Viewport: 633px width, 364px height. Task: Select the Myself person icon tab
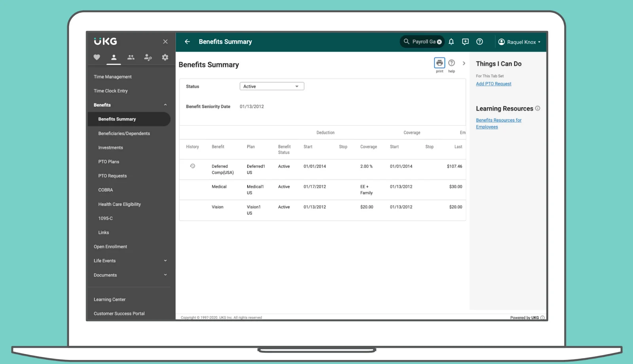click(114, 57)
